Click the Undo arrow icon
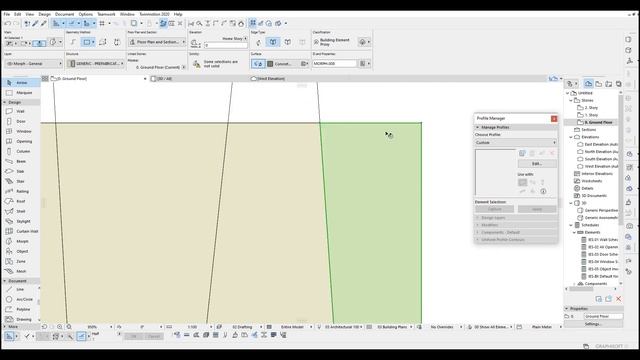This screenshot has width=640, height=360. coord(7,24)
